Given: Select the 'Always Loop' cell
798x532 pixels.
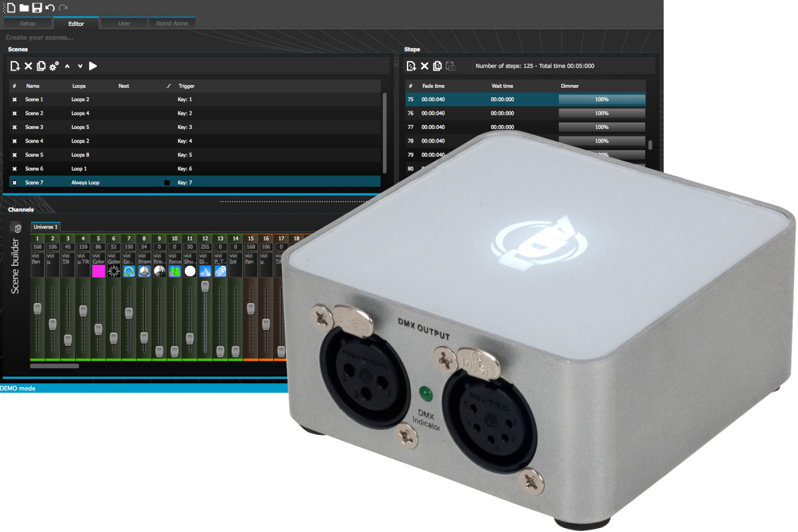Looking at the screenshot, I should click(85, 182).
